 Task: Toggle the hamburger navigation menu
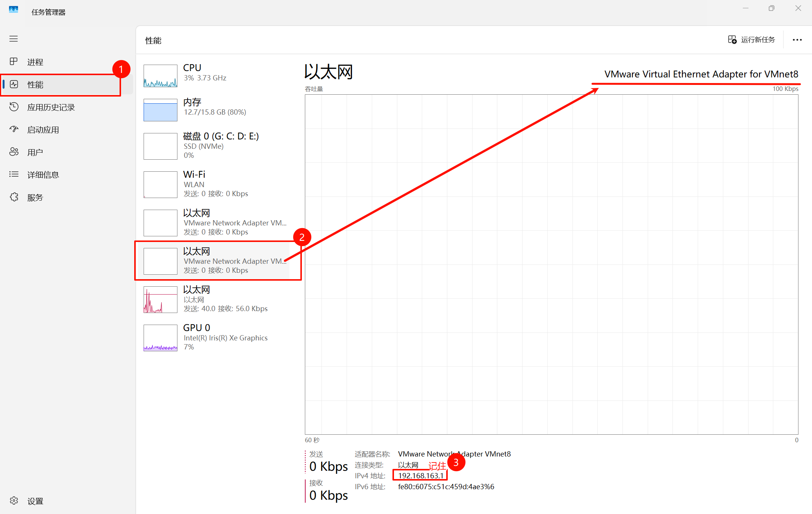pos(14,39)
